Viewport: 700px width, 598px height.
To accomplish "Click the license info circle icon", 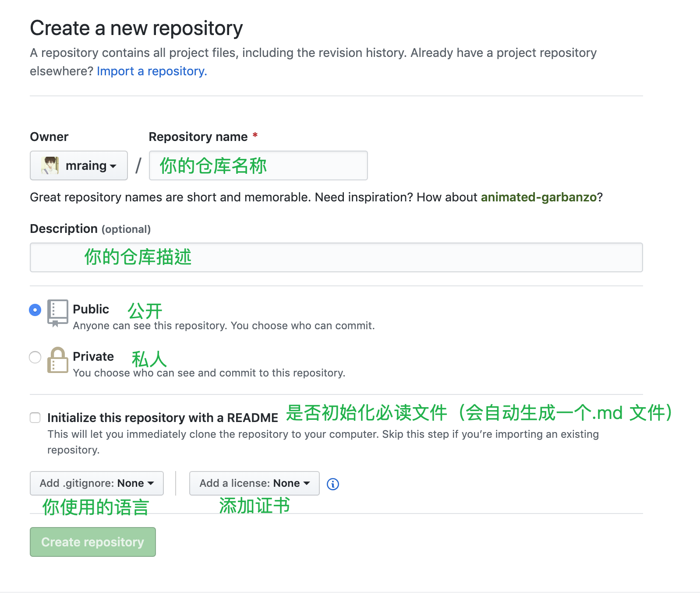I will click(x=333, y=484).
